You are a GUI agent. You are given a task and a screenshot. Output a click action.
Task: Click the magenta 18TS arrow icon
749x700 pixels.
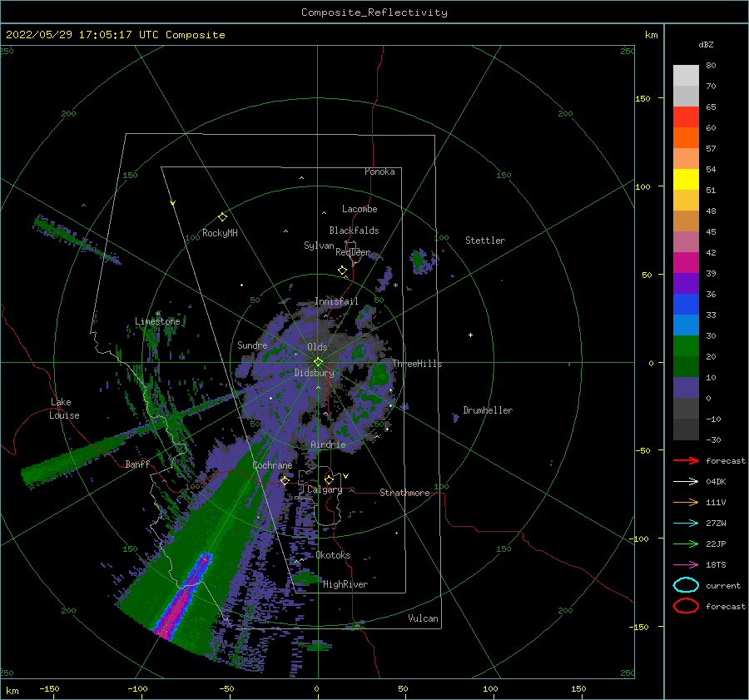click(686, 565)
